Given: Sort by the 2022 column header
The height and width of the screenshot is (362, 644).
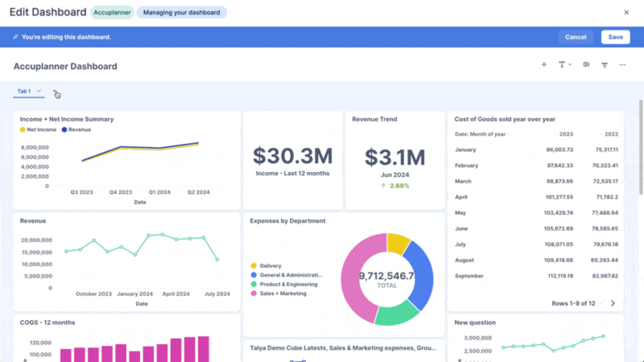Looking at the screenshot, I should [611, 134].
